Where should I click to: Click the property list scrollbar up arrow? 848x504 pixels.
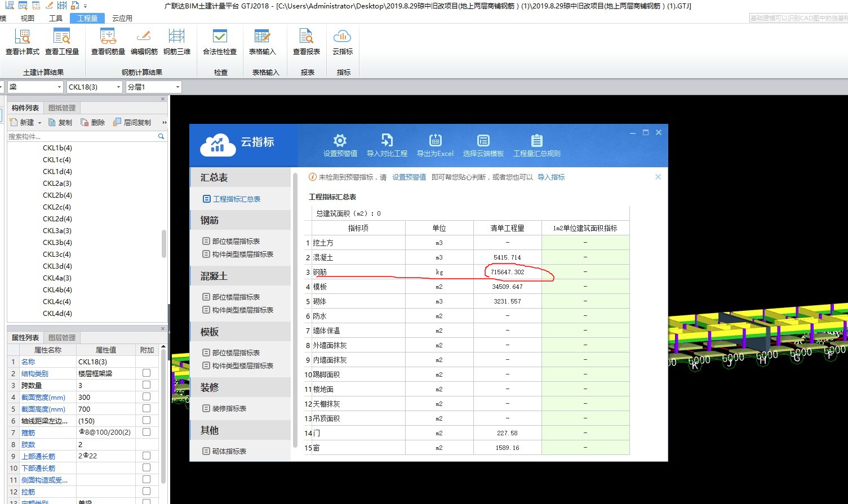[x=163, y=347]
